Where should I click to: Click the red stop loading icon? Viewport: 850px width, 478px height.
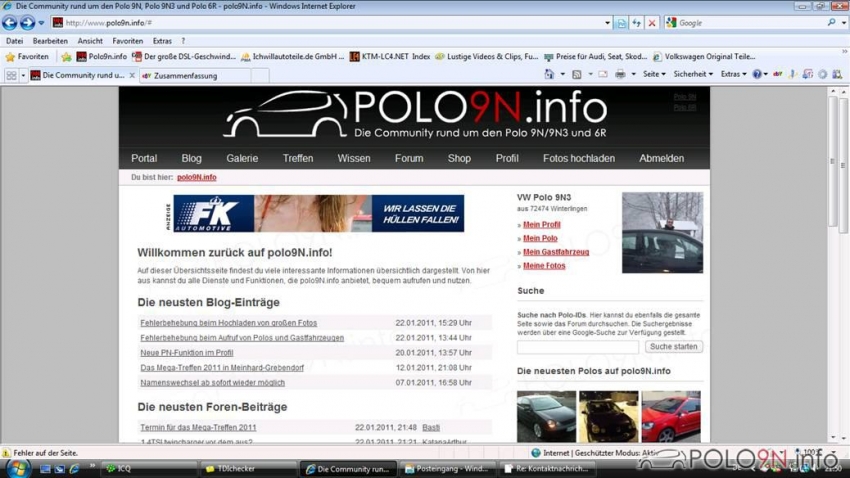[x=652, y=23]
